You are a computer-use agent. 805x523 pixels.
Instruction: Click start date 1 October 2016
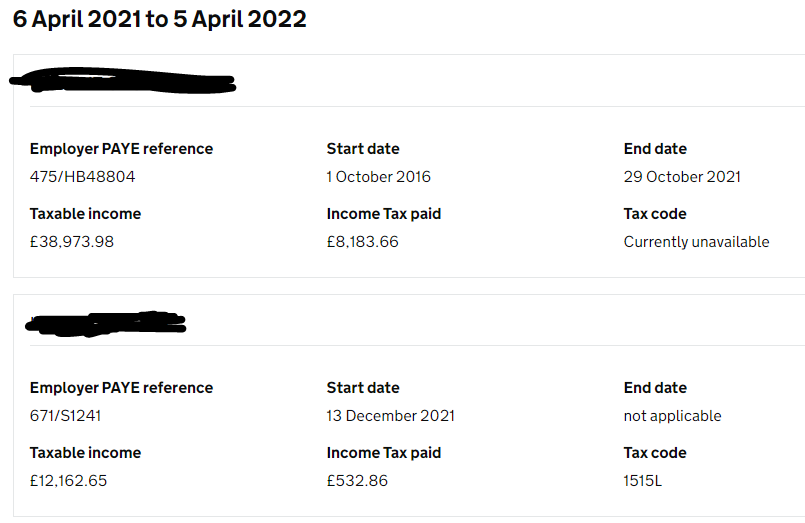click(x=379, y=177)
